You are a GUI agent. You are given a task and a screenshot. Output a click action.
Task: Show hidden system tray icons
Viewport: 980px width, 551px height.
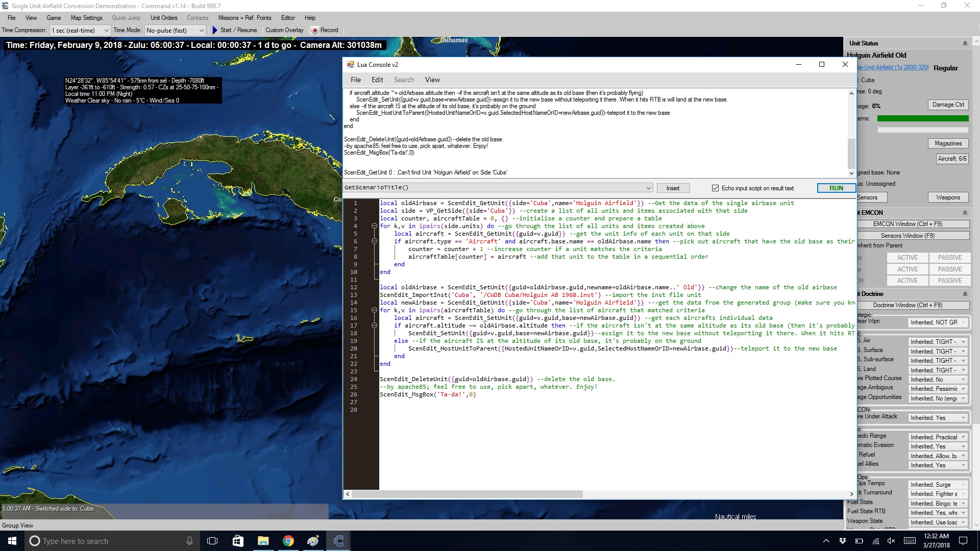826,541
